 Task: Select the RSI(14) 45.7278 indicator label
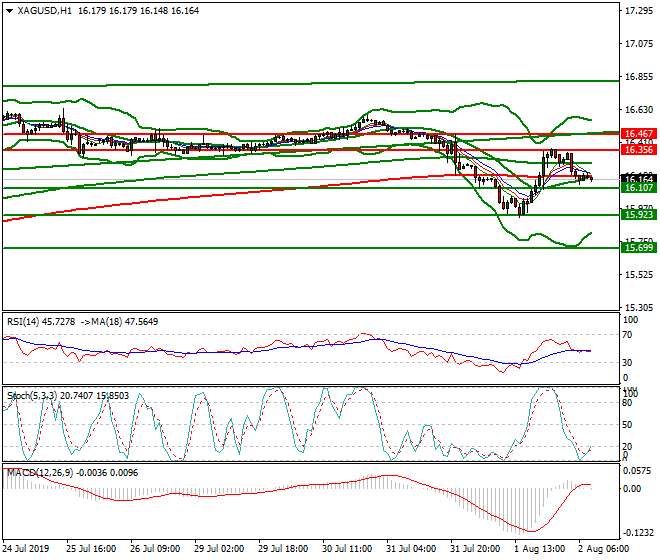(41, 322)
